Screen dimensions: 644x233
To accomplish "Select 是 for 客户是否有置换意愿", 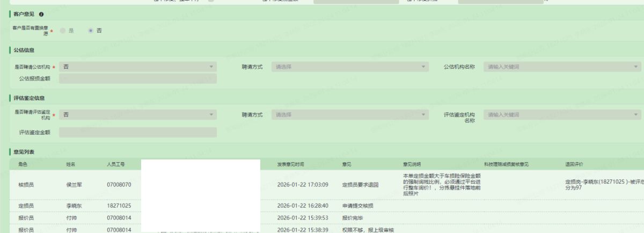I will point(63,31).
